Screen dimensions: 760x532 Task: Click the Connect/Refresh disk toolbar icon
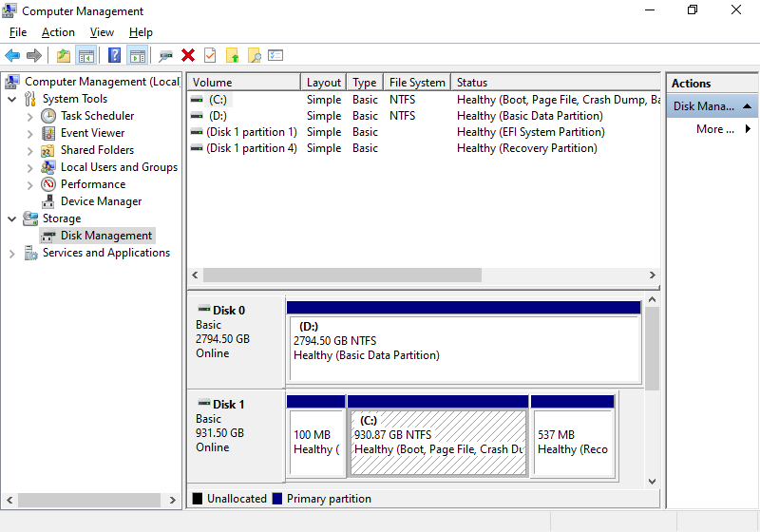165,56
